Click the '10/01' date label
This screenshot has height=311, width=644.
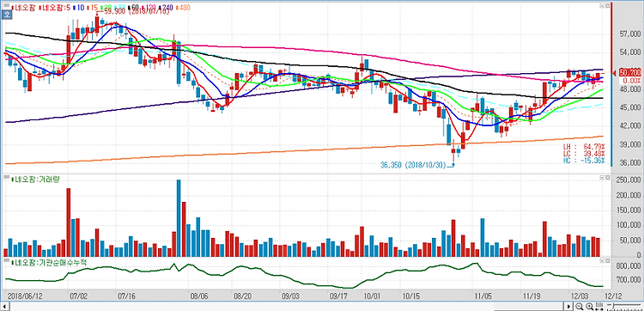[x=372, y=296]
